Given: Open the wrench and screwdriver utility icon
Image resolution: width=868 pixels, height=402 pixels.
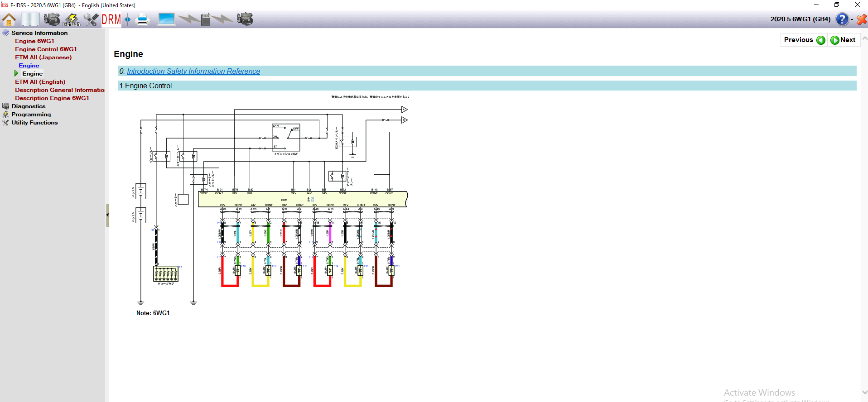Looking at the screenshot, I should click(91, 19).
